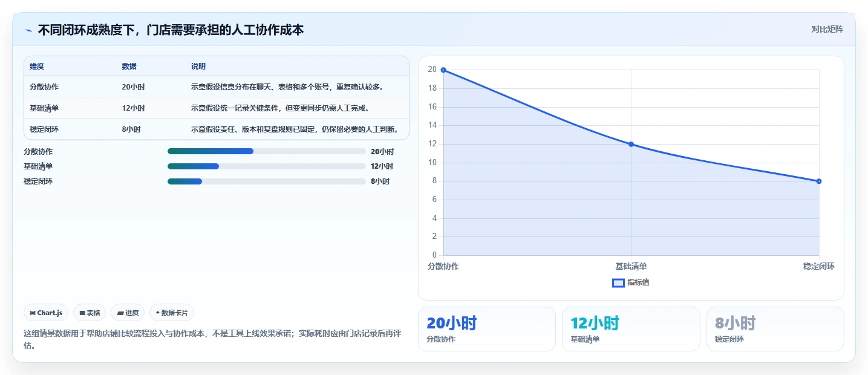Click the 12小时 table cell

(133, 108)
